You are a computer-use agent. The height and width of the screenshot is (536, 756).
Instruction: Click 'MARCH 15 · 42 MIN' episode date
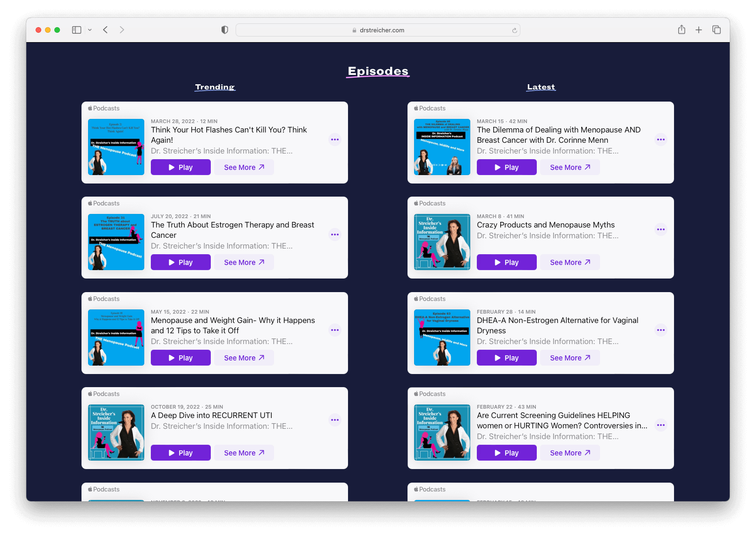tap(502, 121)
